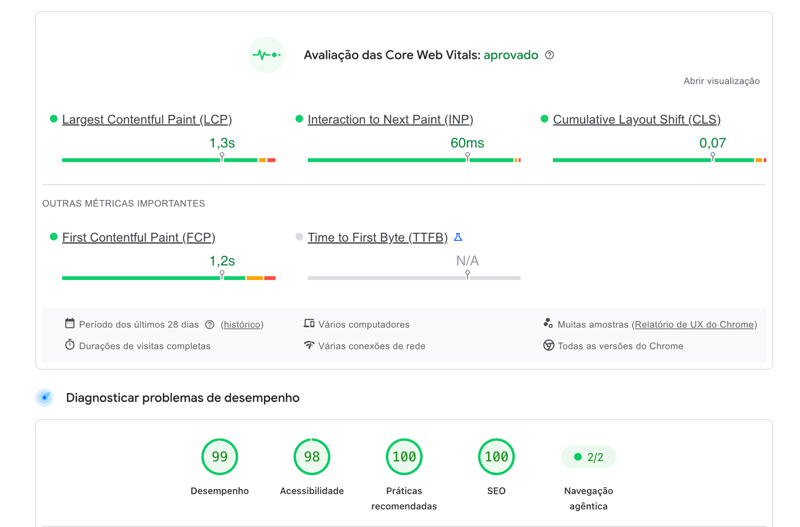Expand view with 'Abrir visualização'
800x527 pixels.
click(x=721, y=81)
